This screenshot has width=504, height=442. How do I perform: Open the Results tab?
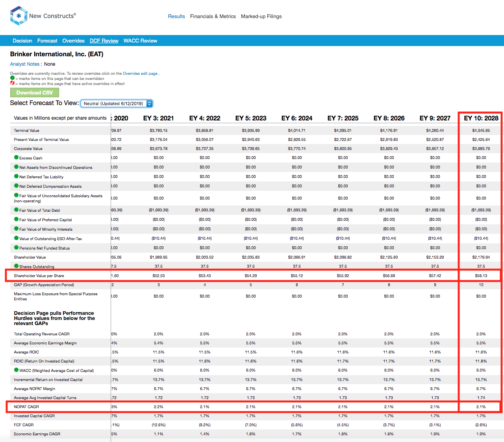(x=176, y=17)
